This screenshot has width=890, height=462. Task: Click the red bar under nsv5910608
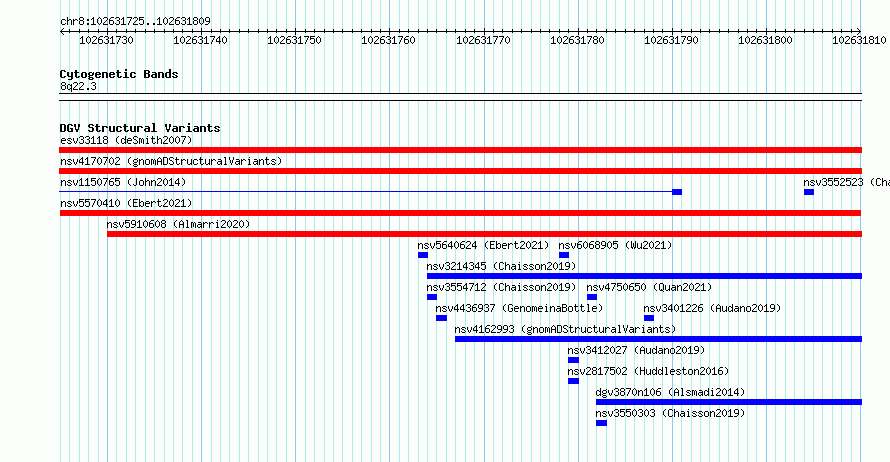pos(484,234)
